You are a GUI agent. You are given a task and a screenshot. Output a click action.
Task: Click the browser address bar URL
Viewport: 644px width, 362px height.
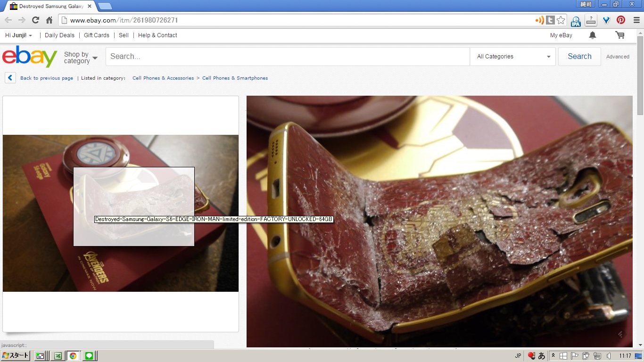click(124, 20)
